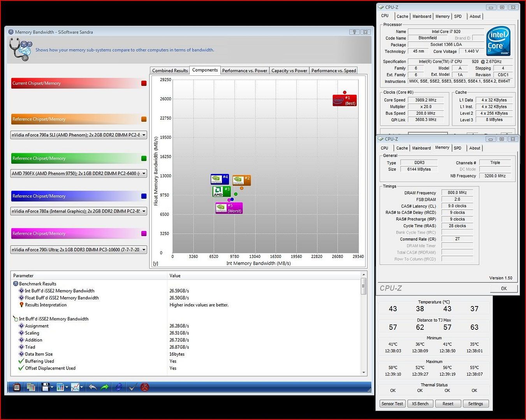This screenshot has height=420, width=526.
Task: Open the dropdown arrow beside the save icon
Action: [52, 387]
